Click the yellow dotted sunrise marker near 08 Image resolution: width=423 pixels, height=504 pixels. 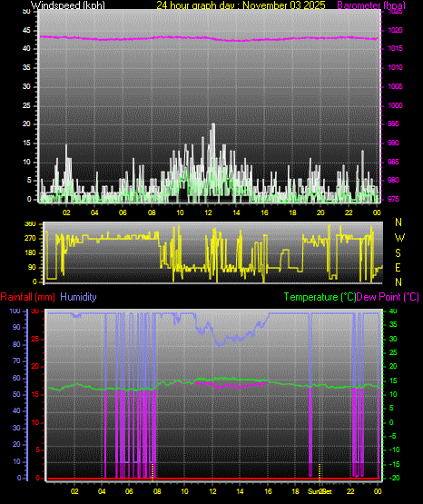152,471
